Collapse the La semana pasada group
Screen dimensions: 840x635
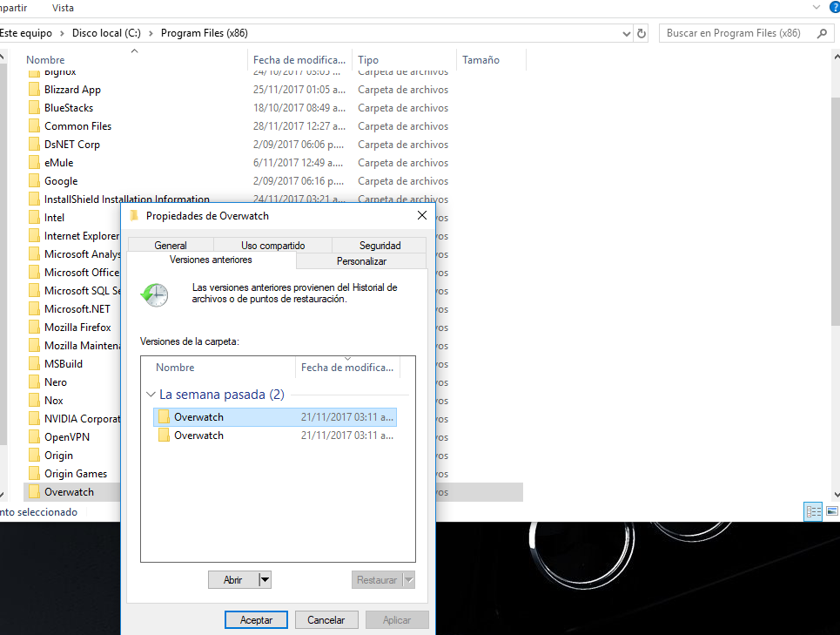pyautogui.click(x=151, y=395)
